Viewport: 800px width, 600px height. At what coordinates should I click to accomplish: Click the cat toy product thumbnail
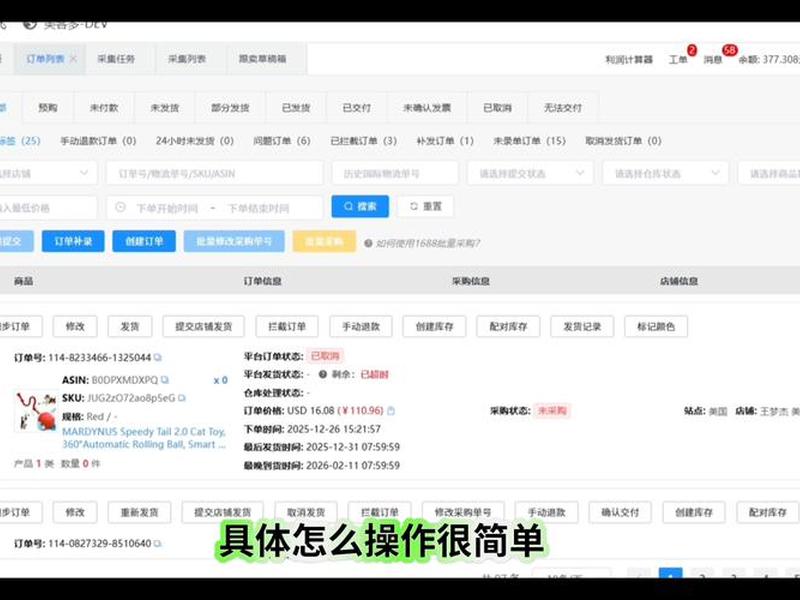pyautogui.click(x=36, y=412)
